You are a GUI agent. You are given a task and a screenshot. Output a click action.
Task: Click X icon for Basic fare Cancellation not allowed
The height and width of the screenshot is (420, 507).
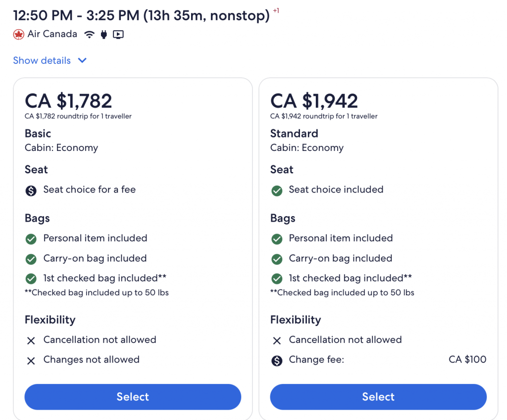pyautogui.click(x=31, y=340)
